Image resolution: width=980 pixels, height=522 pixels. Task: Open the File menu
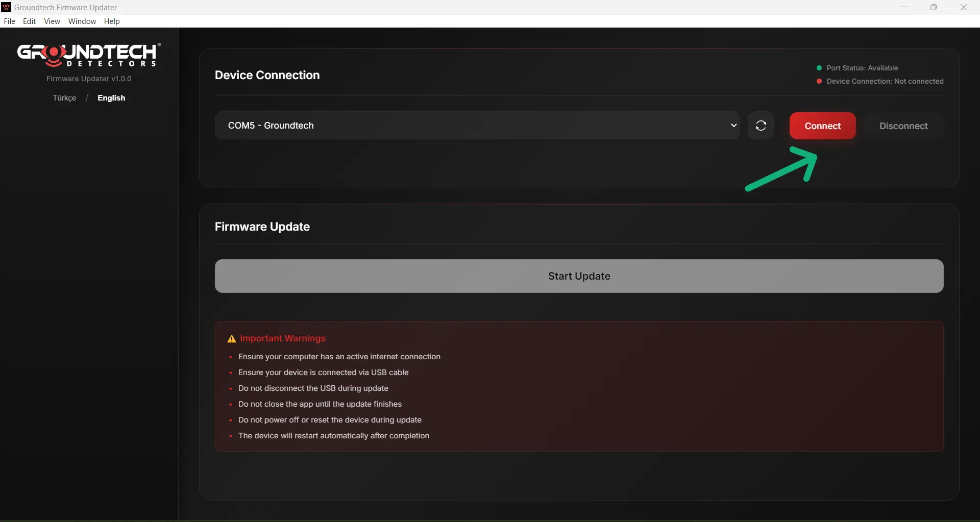point(9,21)
